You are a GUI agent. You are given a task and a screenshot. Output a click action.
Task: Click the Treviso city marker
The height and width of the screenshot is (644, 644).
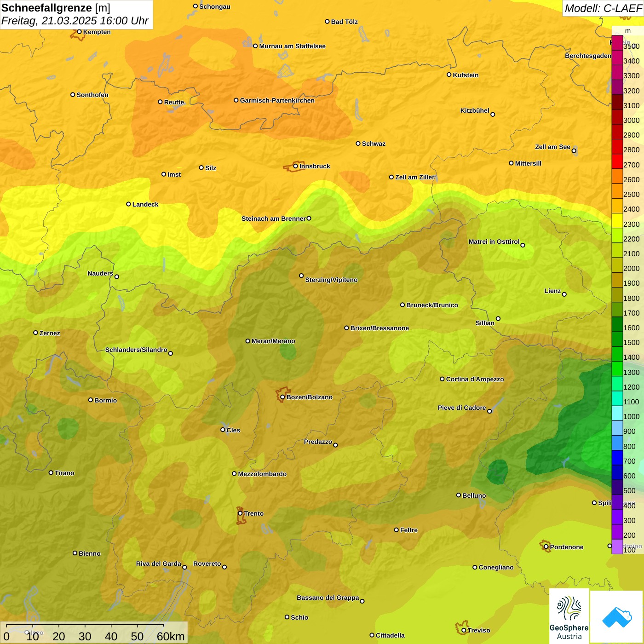(464, 630)
